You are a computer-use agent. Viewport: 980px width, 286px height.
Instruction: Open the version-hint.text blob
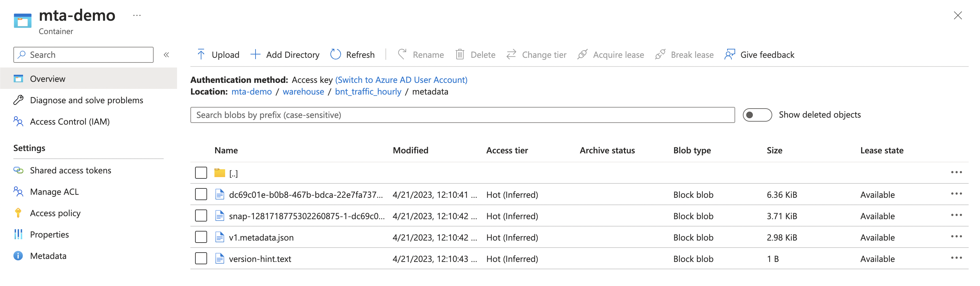pyautogui.click(x=260, y=259)
